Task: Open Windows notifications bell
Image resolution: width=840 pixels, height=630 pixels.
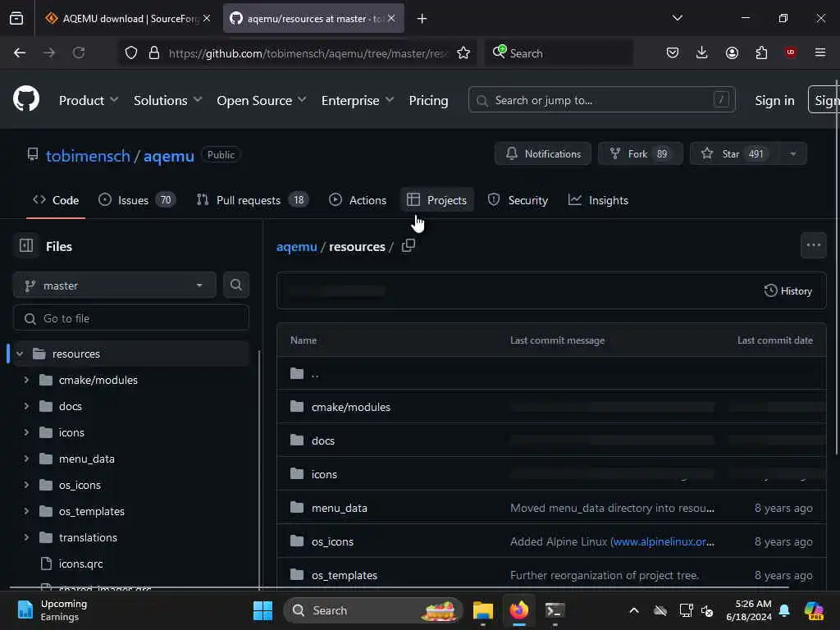Action: 784,610
